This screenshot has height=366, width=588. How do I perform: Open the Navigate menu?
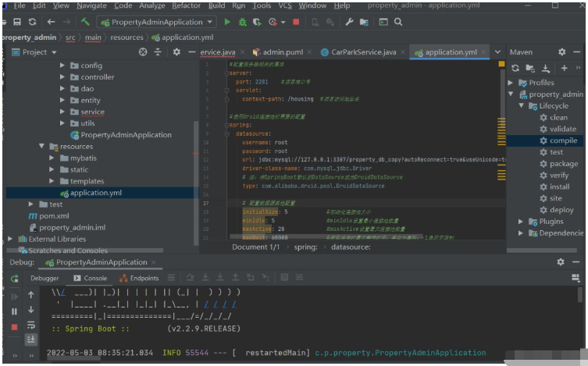91,5
